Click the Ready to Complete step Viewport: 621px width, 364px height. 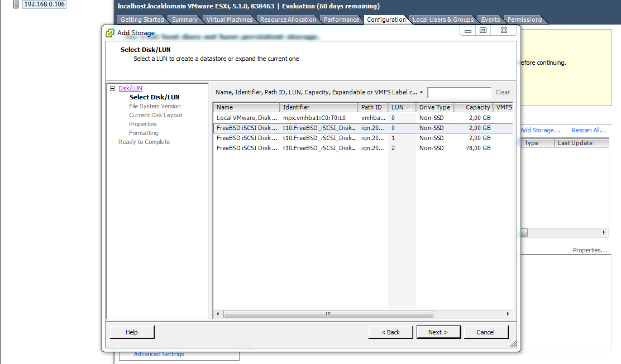(x=144, y=142)
